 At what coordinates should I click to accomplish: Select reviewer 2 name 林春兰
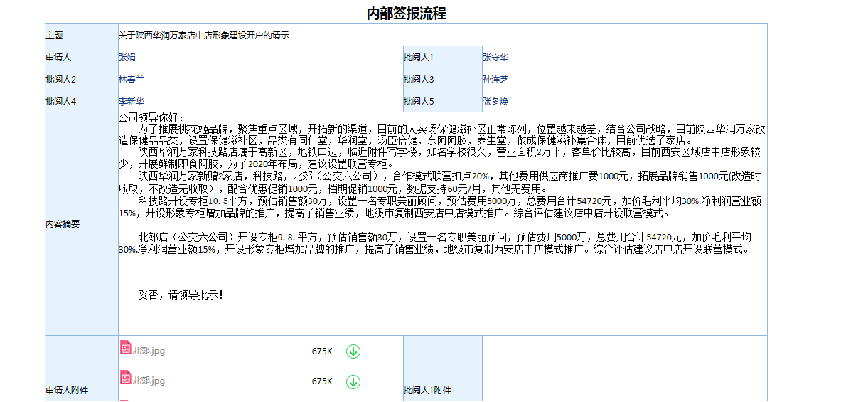[132, 80]
